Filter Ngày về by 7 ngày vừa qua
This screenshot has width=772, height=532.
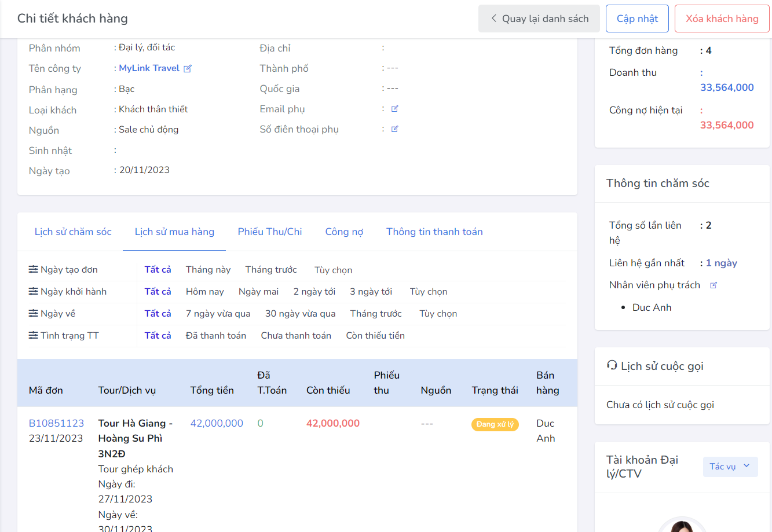218,314
